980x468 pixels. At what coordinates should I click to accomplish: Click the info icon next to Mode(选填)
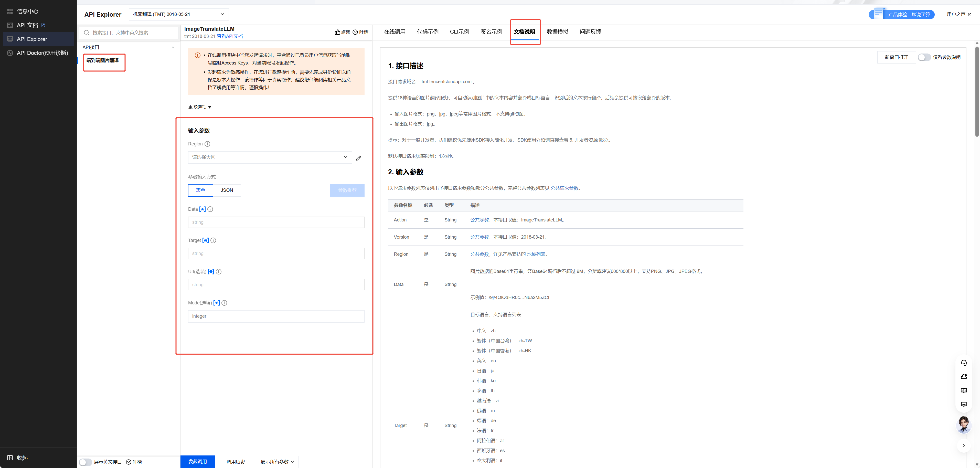(225, 303)
